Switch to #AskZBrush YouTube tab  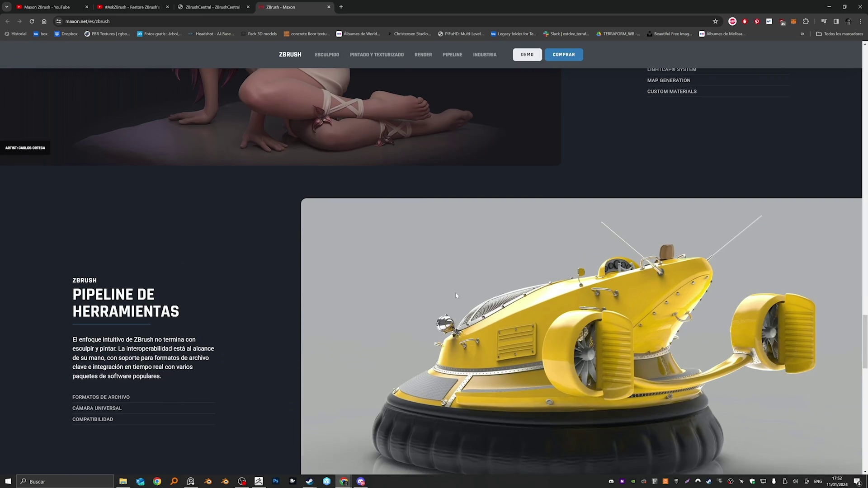click(132, 7)
